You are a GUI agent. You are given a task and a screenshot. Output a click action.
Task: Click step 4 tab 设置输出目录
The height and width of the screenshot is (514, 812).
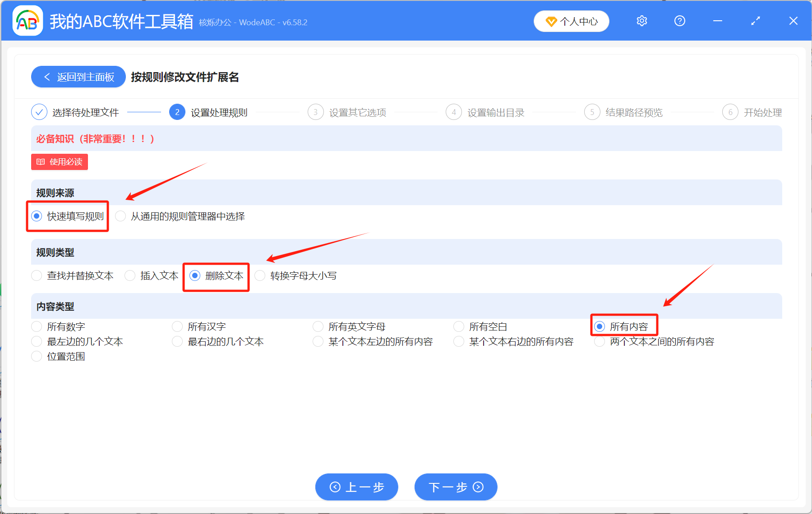click(495, 112)
